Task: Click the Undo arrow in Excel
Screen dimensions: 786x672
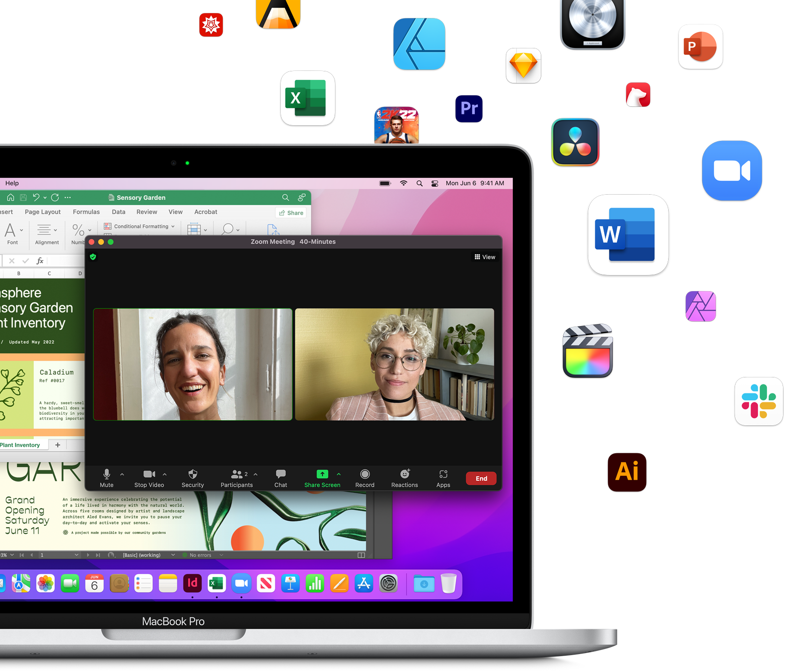Action: (x=36, y=197)
